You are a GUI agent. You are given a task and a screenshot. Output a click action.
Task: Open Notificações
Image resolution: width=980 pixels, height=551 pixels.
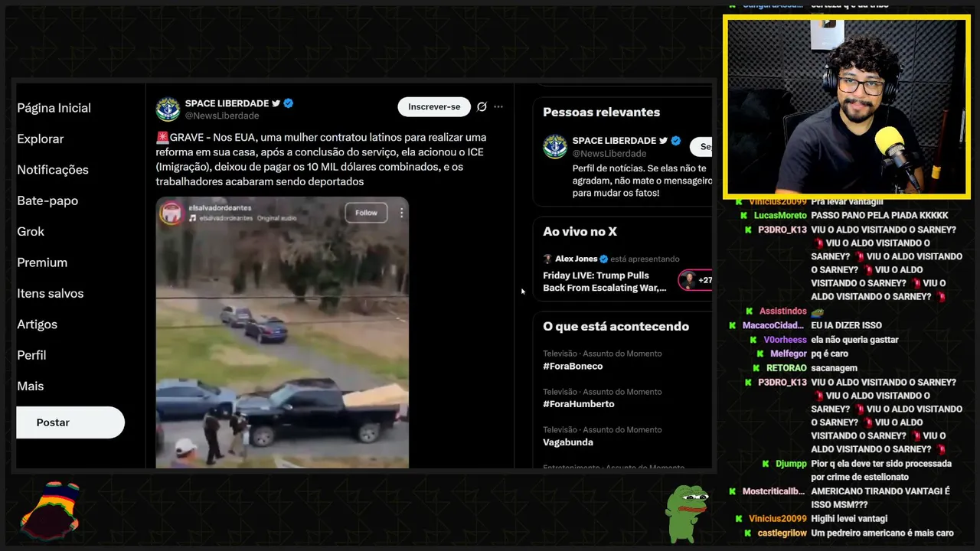point(53,170)
